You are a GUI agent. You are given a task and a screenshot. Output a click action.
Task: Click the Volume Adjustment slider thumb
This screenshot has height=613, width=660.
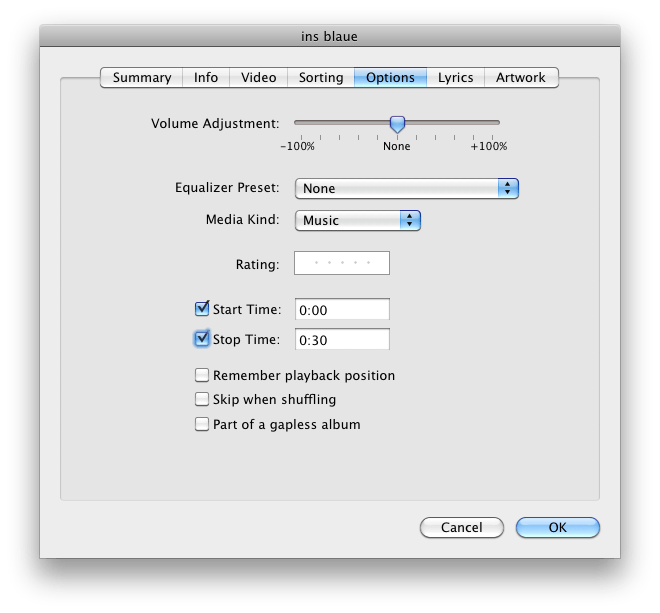(397, 124)
